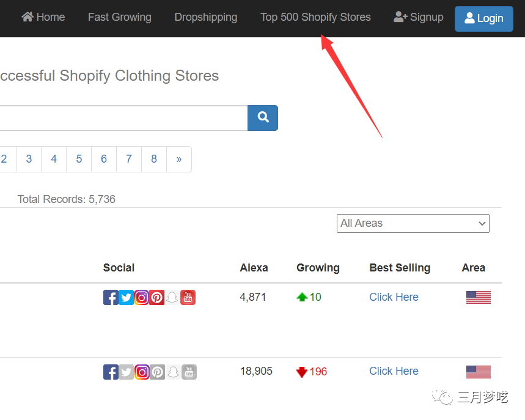
Task: Open Top 500 Shopify Stores page
Action: (x=315, y=17)
